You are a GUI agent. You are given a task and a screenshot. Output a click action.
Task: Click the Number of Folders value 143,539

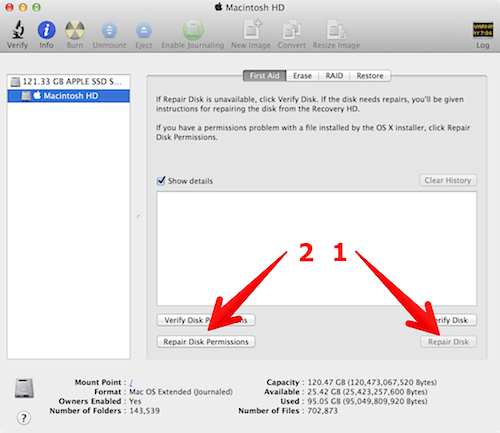click(144, 411)
